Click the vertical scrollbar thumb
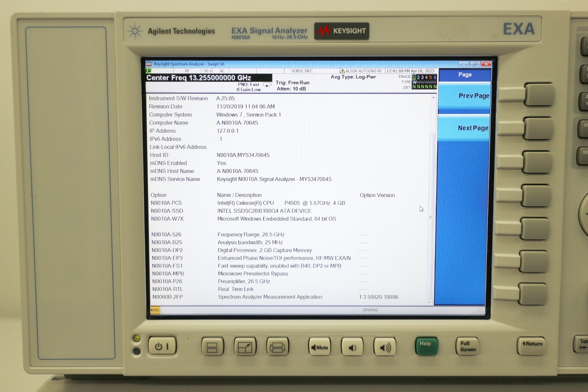The width and height of the screenshot is (588, 392). [431, 216]
